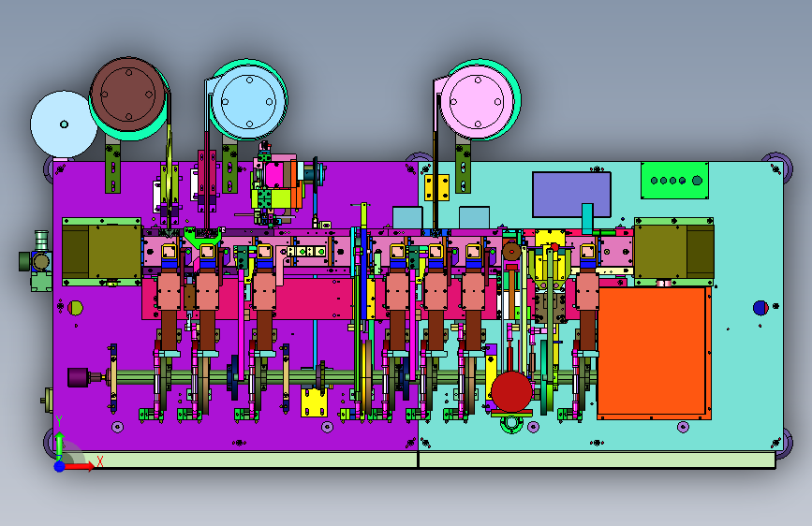Select the blue origin sphere of triad

60,466
